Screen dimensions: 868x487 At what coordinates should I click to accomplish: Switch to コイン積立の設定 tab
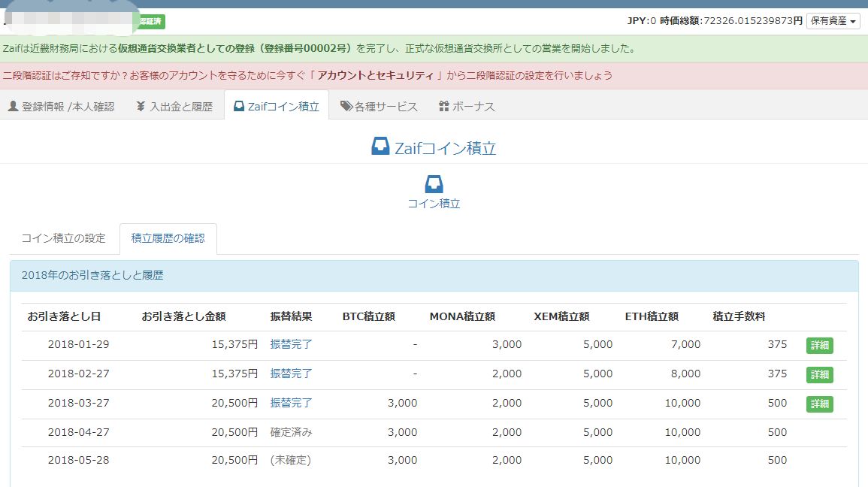tap(64, 238)
